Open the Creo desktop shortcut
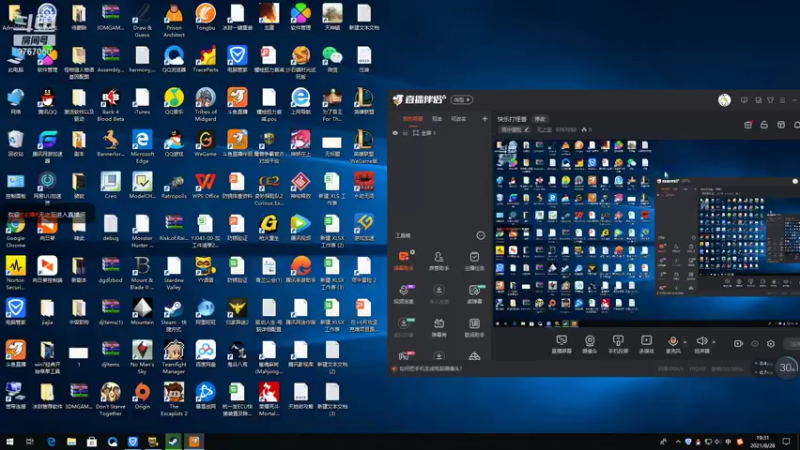 point(110,185)
